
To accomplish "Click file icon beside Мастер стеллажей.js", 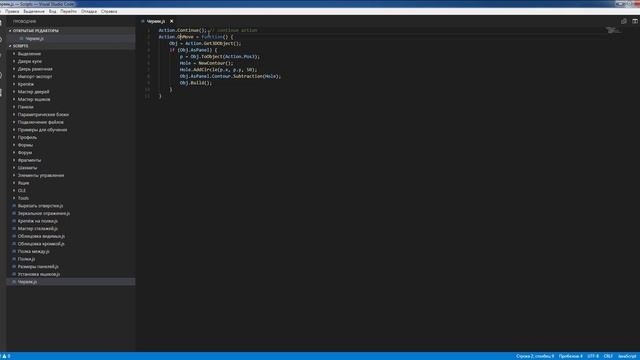I will pos(14,229).
